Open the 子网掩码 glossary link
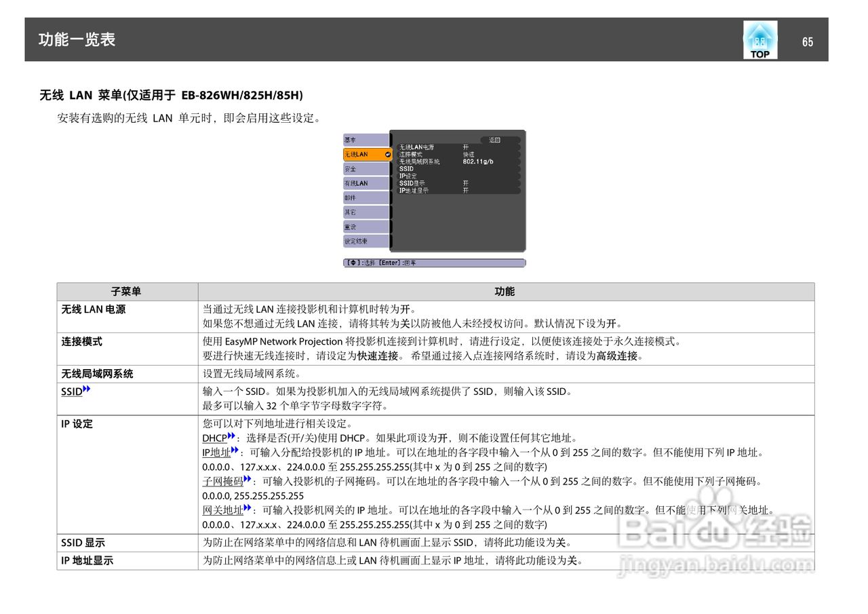The width and height of the screenshot is (868, 614). point(223,481)
